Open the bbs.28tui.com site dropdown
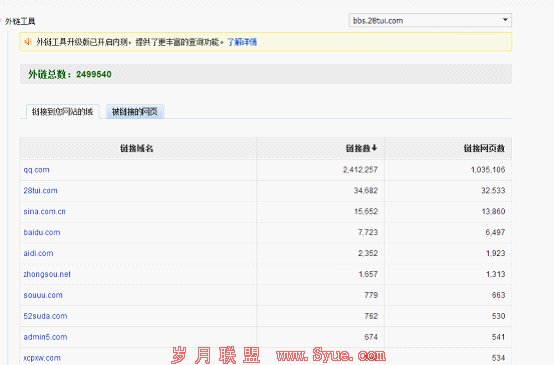The image size is (554, 365). coord(430,20)
